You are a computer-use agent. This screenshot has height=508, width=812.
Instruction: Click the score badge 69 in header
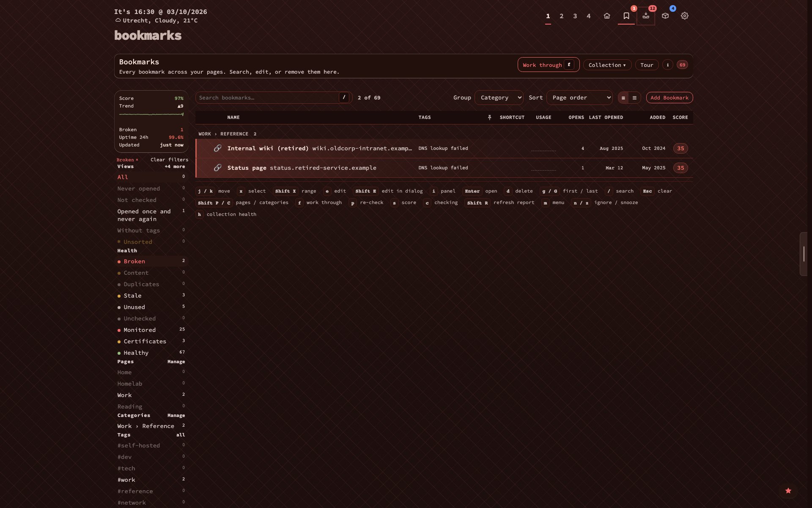click(x=682, y=65)
